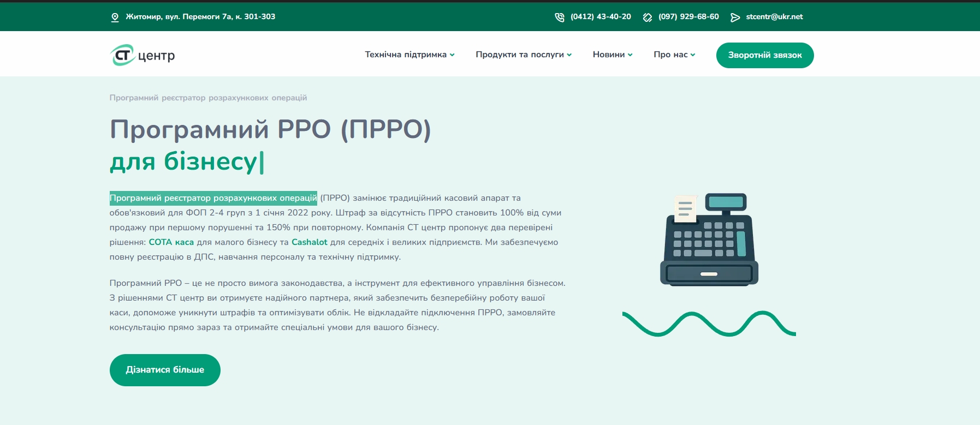The width and height of the screenshot is (980, 425).
Task: Click highlighted Програмний реєстратор розрахункових операцій link
Action: (x=213, y=198)
